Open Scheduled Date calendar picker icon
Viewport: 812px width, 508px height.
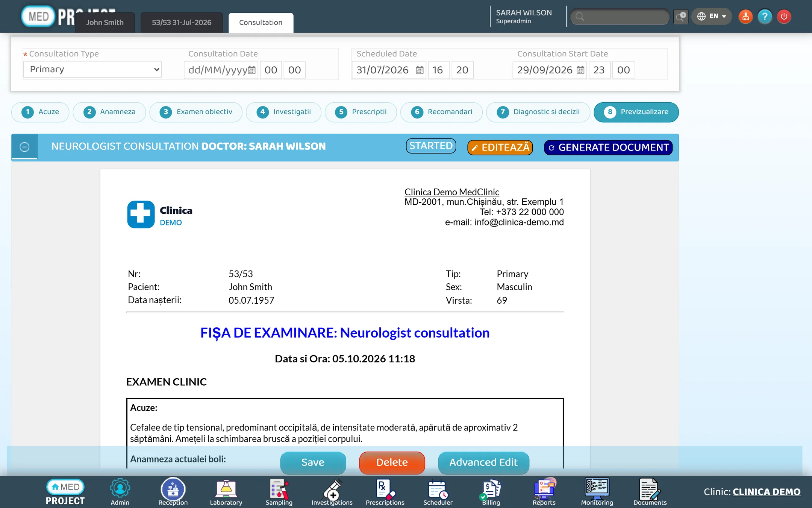point(420,70)
